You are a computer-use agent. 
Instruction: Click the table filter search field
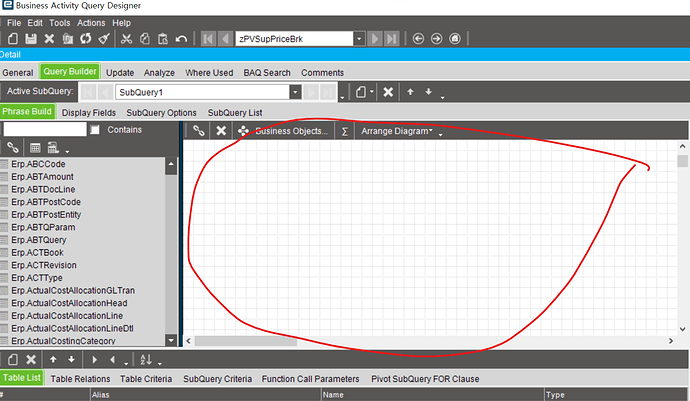coord(45,129)
